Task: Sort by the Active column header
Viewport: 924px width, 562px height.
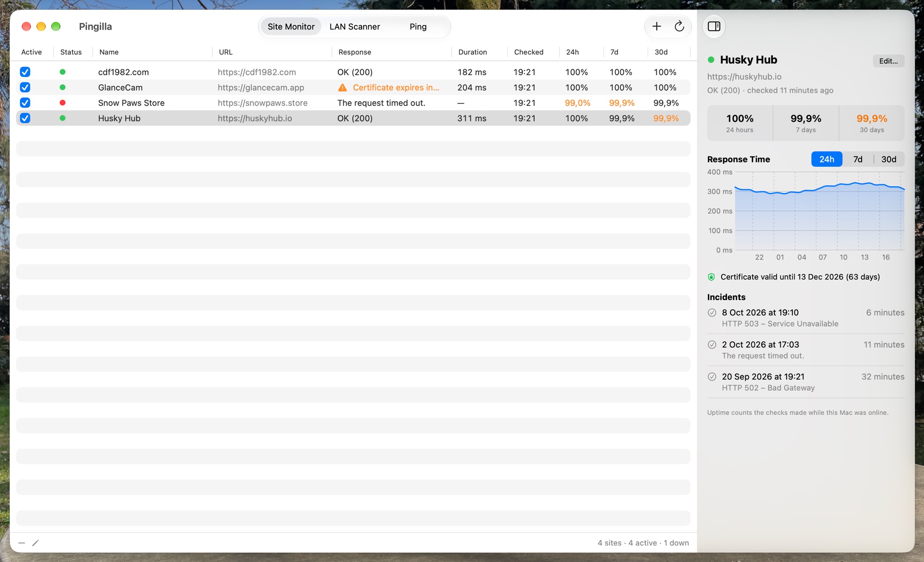Action: pyautogui.click(x=31, y=52)
